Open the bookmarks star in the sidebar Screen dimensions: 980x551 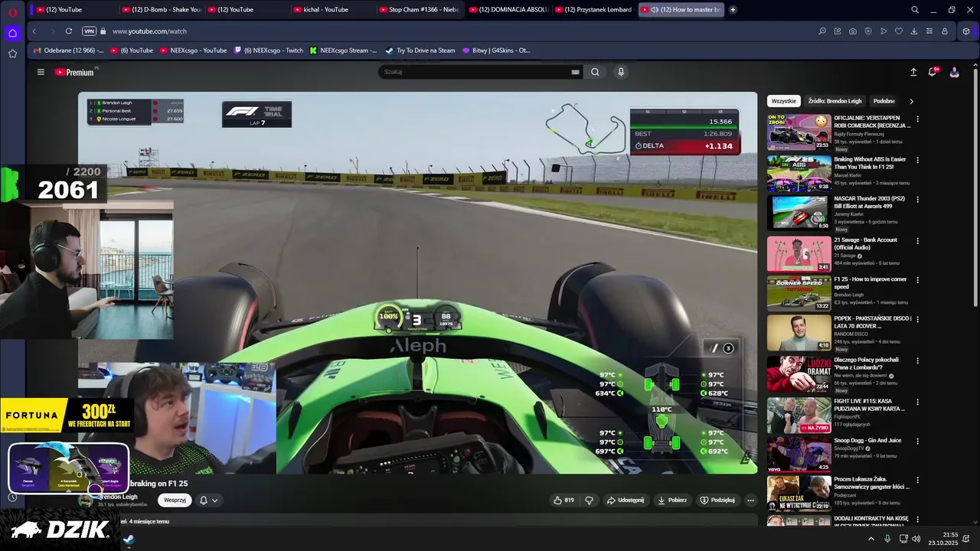click(x=12, y=54)
